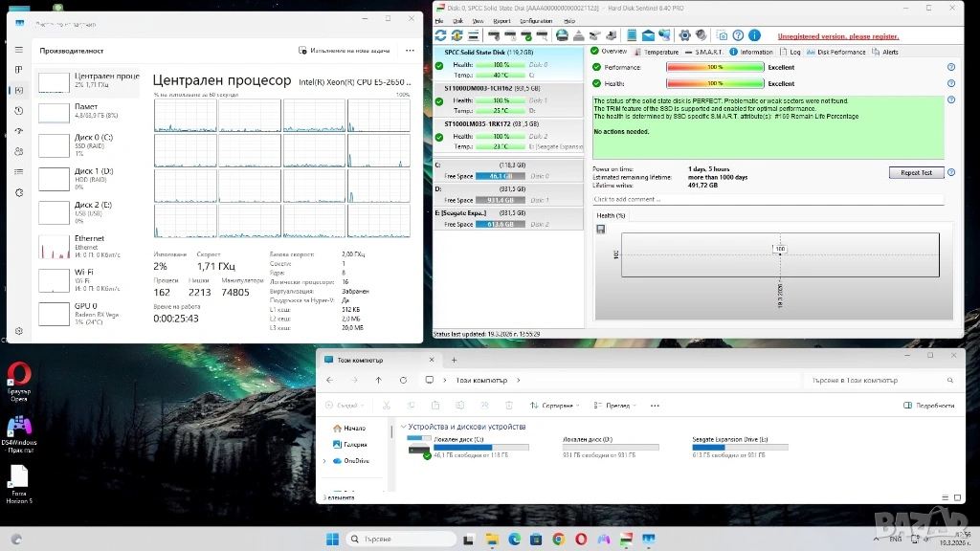
Task: Open the Sort dropdown in File Explorer
Action: coord(556,406)
